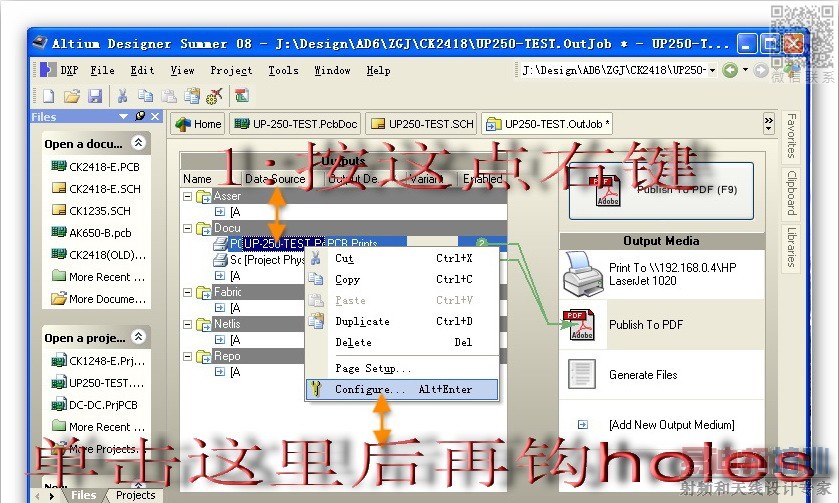Click the Copy toolbar icon
The width and height of the screenshot is (839, 503).
146,96
